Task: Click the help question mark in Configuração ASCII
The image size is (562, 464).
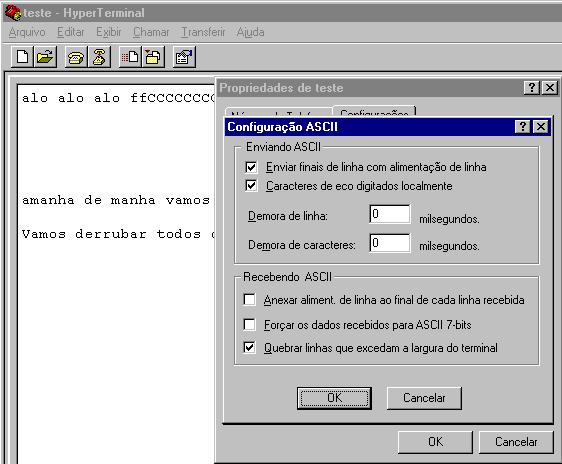Action: coord(523,126)
